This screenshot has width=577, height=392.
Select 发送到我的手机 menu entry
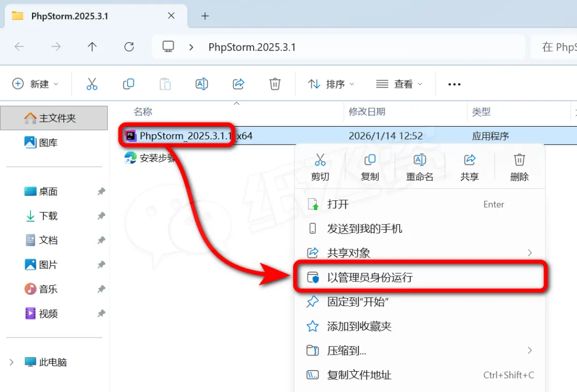point(419,229)
